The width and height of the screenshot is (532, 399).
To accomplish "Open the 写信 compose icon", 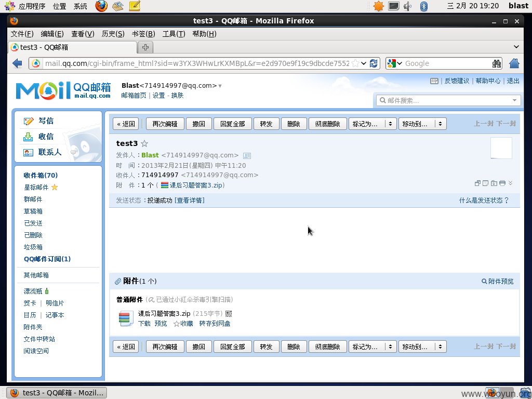I will pyautogui.click(x=29, y=121).
